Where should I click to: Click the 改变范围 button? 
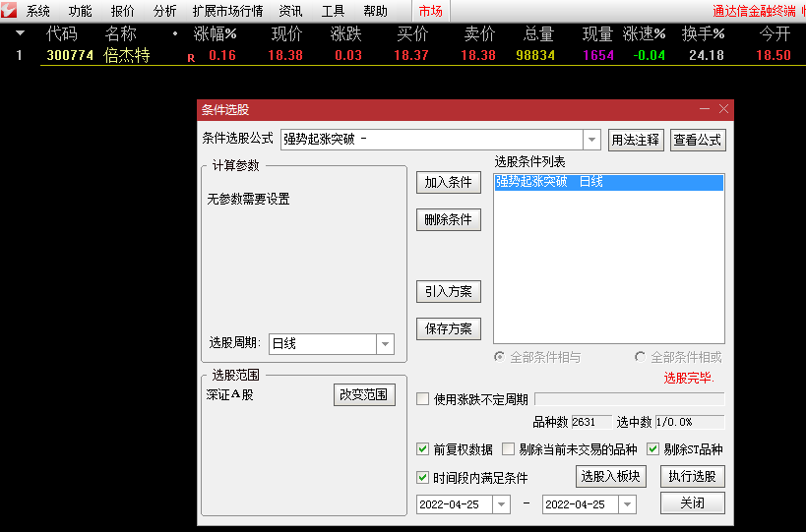(x=364, y=395)
